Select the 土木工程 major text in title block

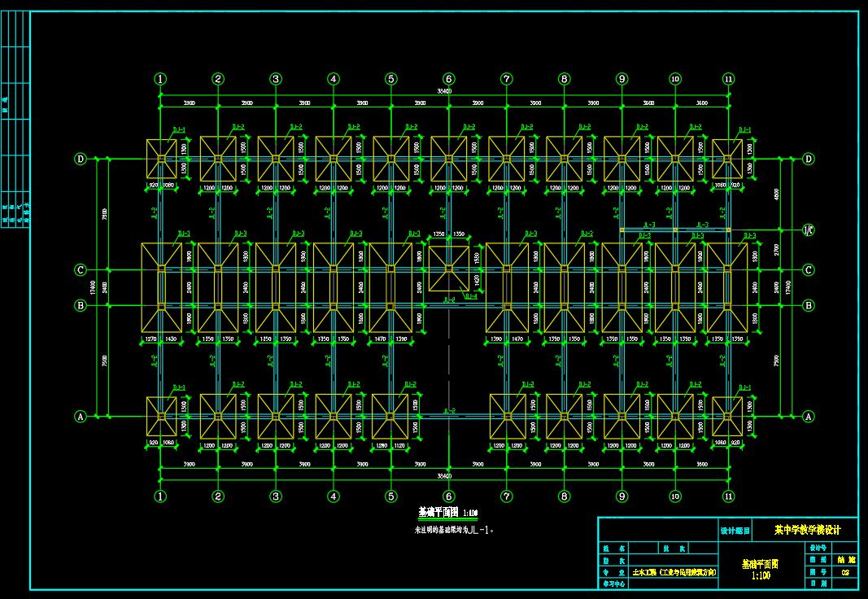coord(674,573)
